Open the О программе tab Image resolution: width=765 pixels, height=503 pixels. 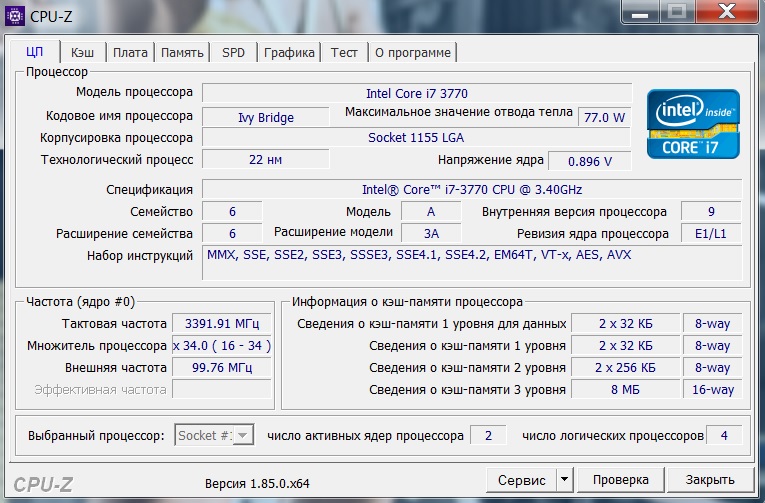[x=413, y=52]
